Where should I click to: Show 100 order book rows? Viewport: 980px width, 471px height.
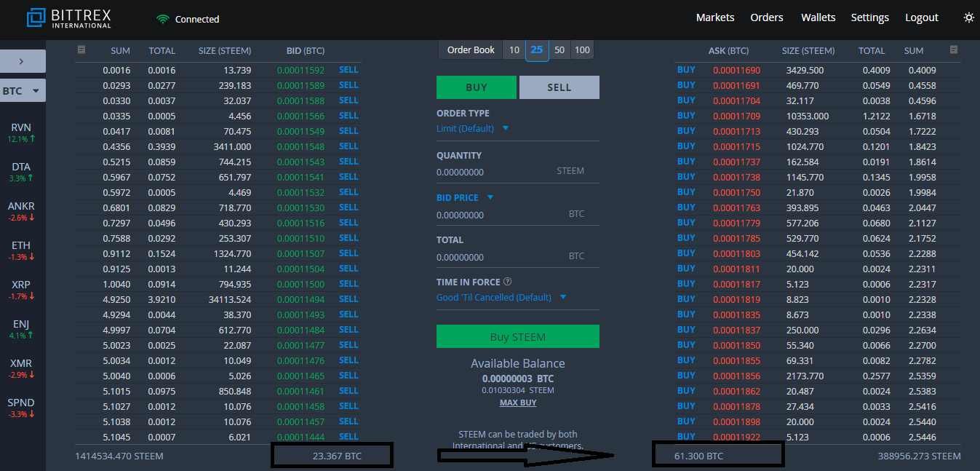pos(582,50)
